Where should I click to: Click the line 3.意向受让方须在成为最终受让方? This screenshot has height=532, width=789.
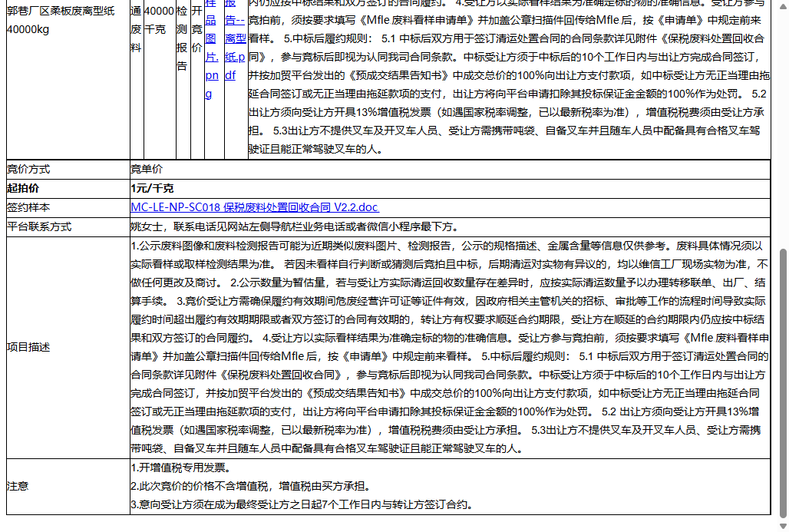302,504
